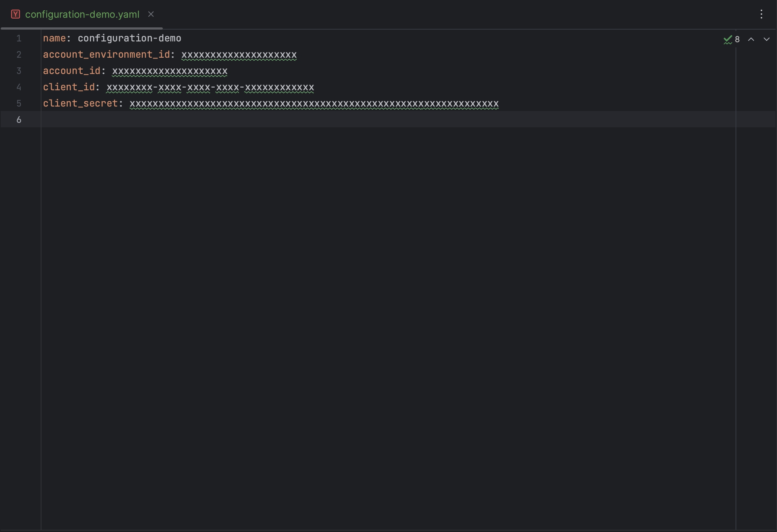Click the client_secret key name
The width and height of the screenshot is (777, 532).
[80, 104]
